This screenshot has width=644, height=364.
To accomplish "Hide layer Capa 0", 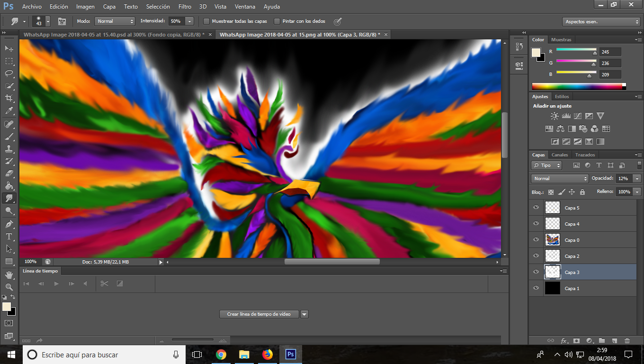I will 536,240.
